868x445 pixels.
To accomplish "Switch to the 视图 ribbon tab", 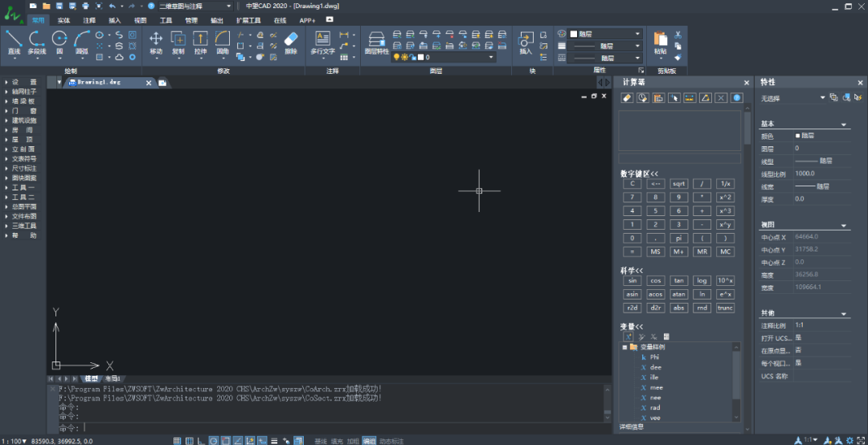I will pos(140,19).
